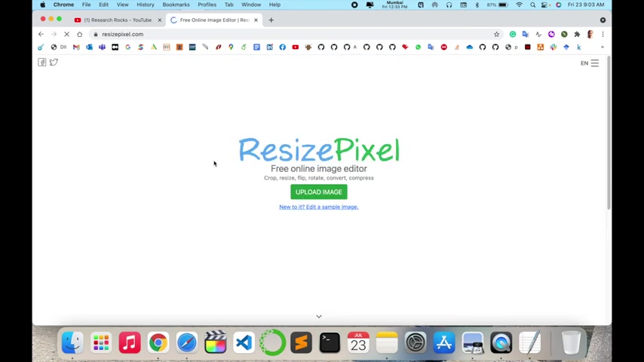Open the Extensions puzzle piece menu
Viewport: 644px width, 362px height.
[577, 34]
